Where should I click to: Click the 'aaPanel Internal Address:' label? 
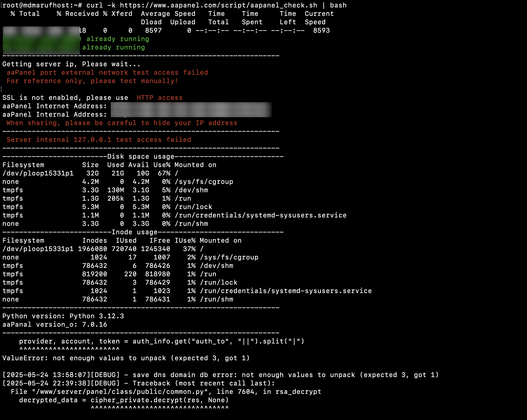pyautogui.click(x=55, y=114)
